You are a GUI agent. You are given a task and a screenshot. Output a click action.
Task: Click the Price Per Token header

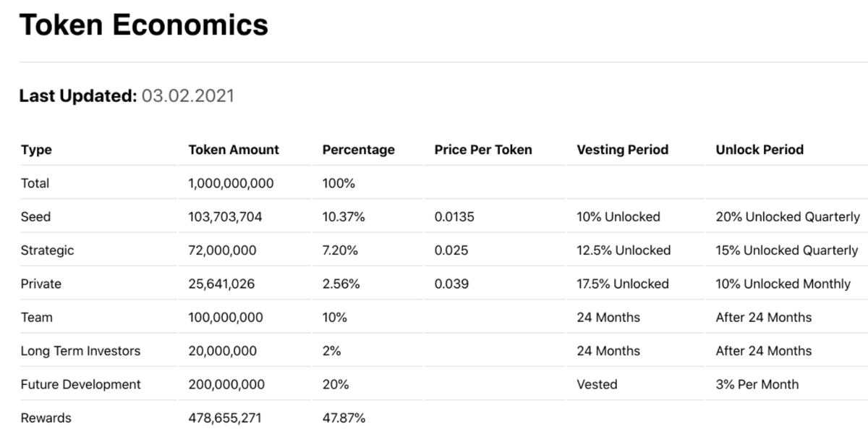click(x=482, y=150)
